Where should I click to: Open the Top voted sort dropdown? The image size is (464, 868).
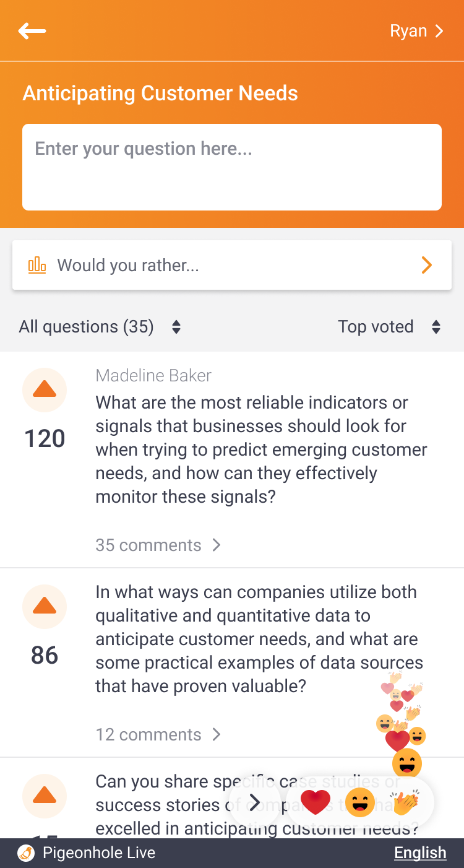pyautogui.click(x=389, y=327)
